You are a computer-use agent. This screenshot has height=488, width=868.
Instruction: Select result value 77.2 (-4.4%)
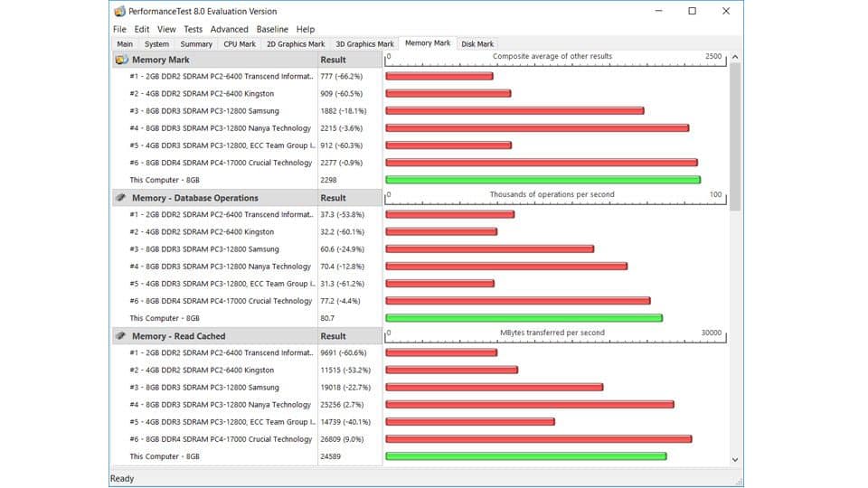tap(340, 301)
